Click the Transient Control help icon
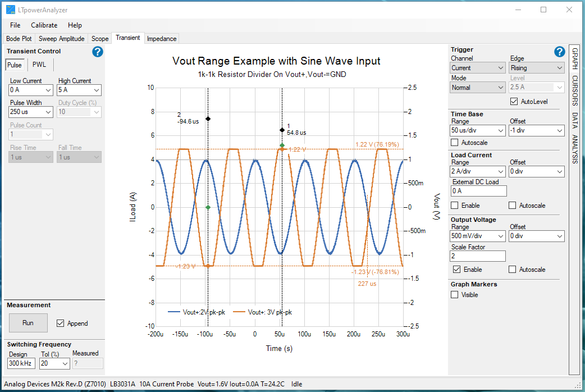This screenshot has width=585, height=392. coord(98,52)
